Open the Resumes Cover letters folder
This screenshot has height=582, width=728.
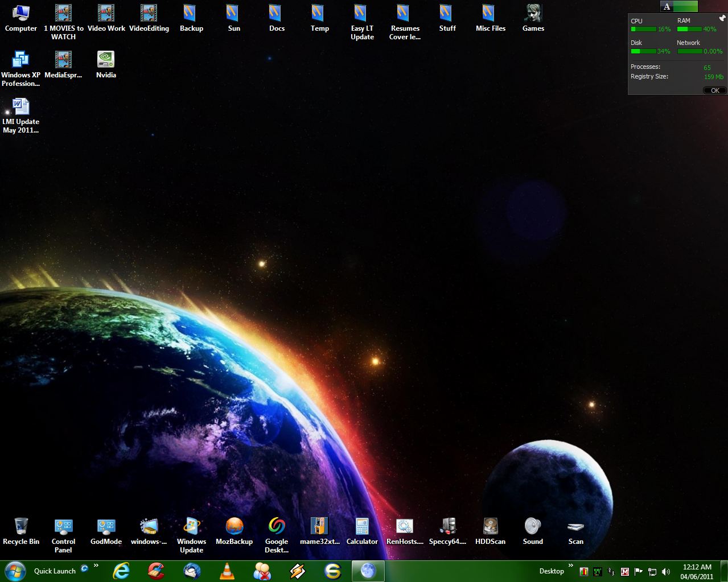[x=405, y=22]
